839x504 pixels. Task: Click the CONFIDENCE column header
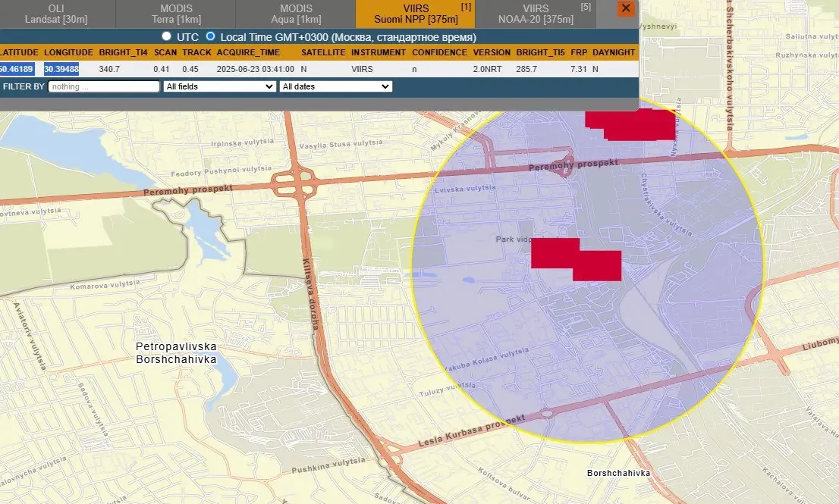pos(439,52)
